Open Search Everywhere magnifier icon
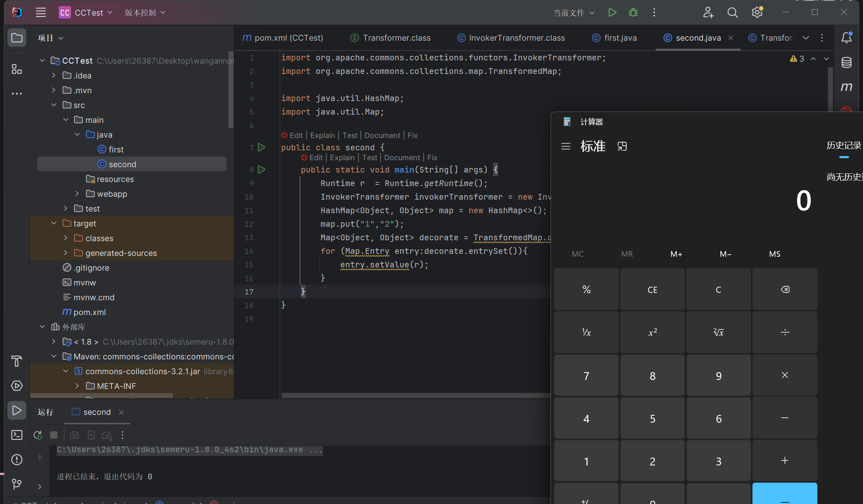This screenshot has width=863, height=504. point(732,13)
